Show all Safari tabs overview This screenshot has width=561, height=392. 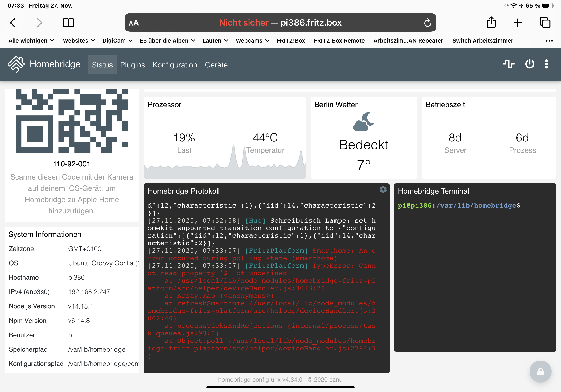(x=545, y=23)
